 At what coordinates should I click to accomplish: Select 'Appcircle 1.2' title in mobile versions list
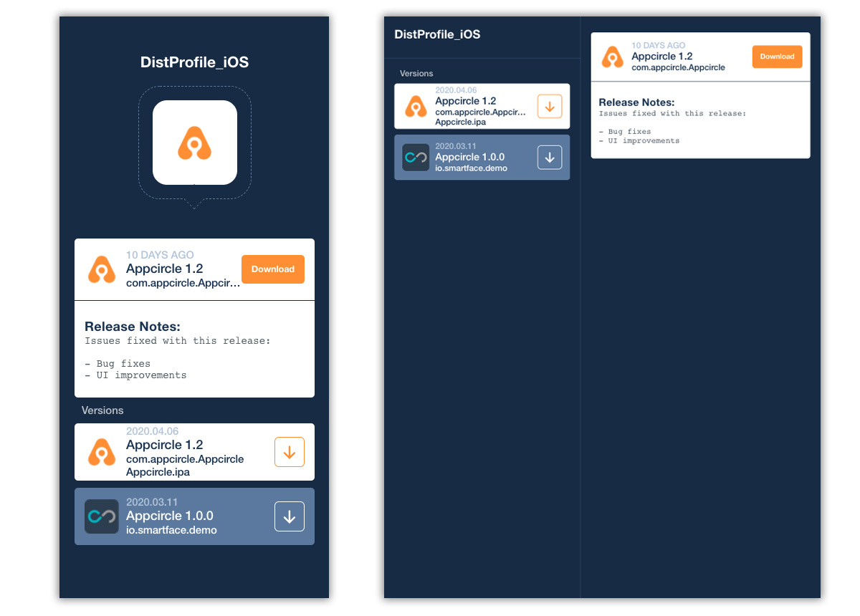[164, 445]
